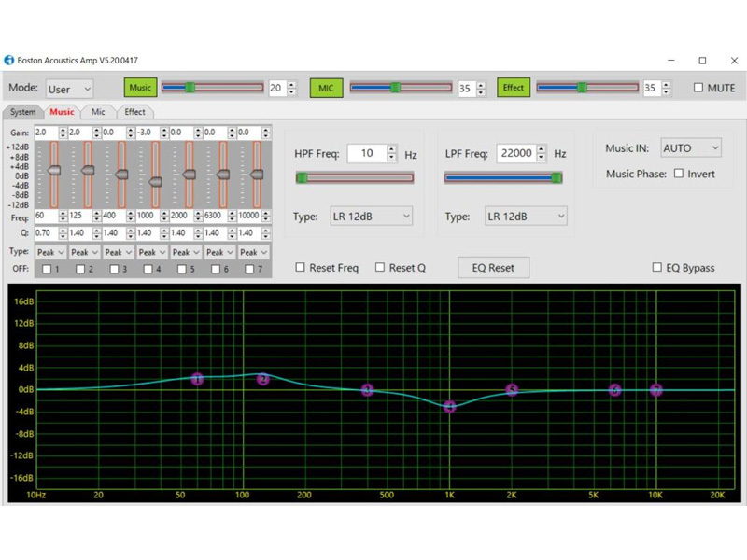The width and height of the screenshot is (747, 560).
Task: Click the LPF frequency slider handle
Action: click(556, 178)
